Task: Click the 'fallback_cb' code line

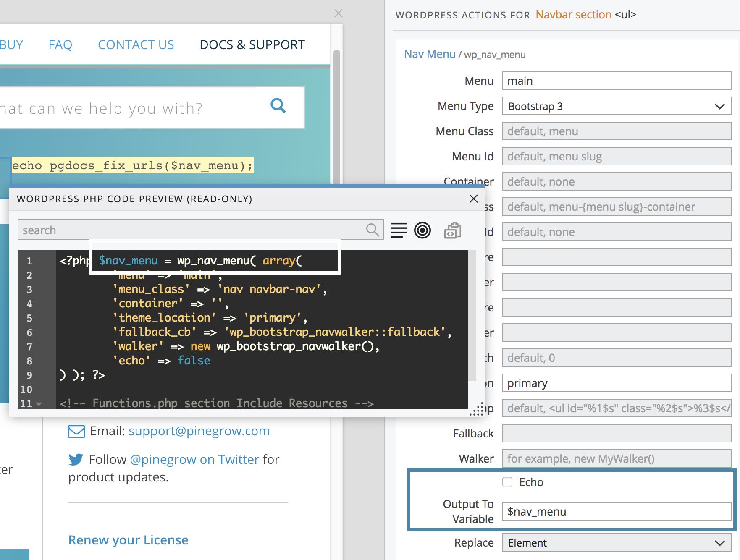Action: pyautogui.click(x=282, y=332)
